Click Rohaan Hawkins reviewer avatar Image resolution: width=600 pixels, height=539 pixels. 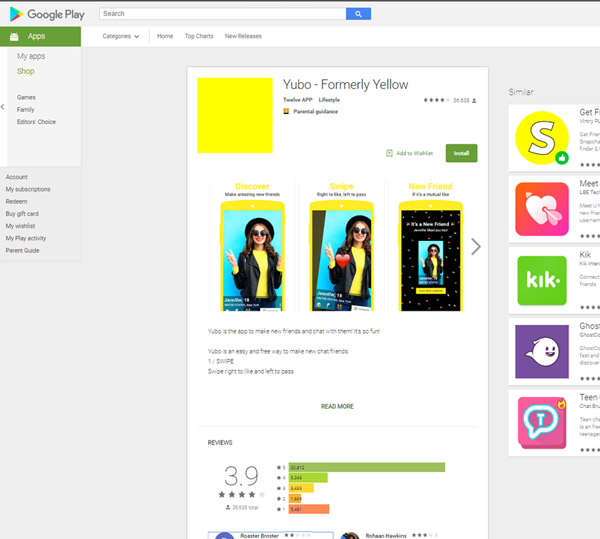click(x=350, y=536)
